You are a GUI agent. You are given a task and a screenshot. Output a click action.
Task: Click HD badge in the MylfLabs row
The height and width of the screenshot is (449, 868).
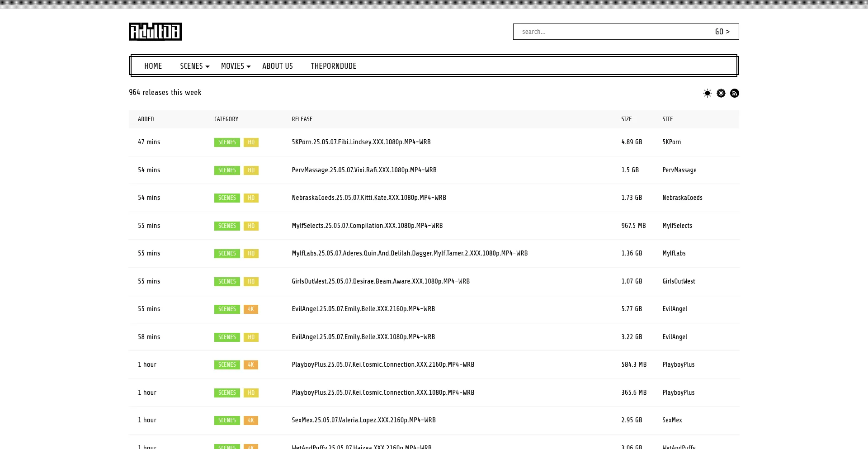(x=251, y=253)
